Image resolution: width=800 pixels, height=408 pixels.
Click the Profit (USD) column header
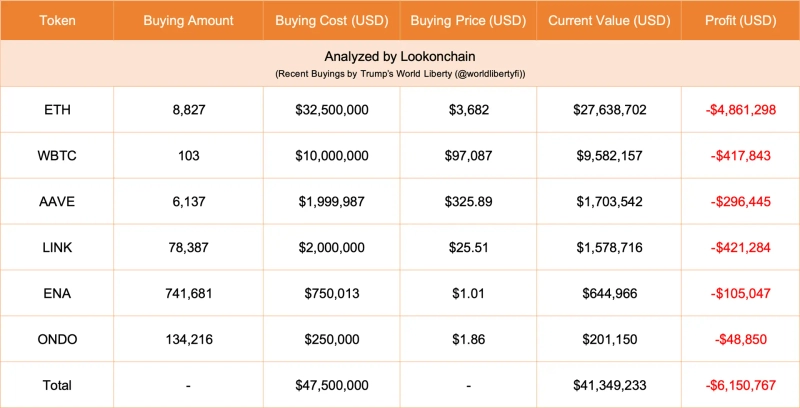coord(739,20)
